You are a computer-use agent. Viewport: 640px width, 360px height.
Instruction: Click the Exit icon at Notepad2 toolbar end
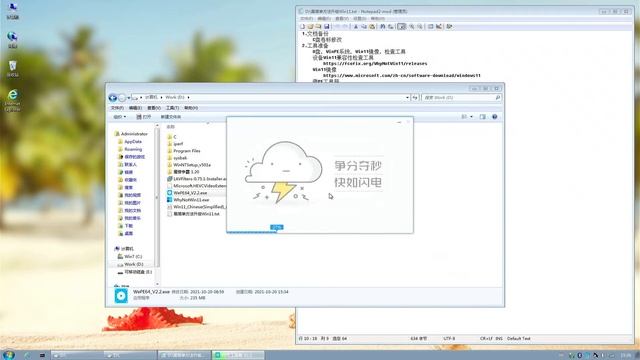(x=449, y=27)
